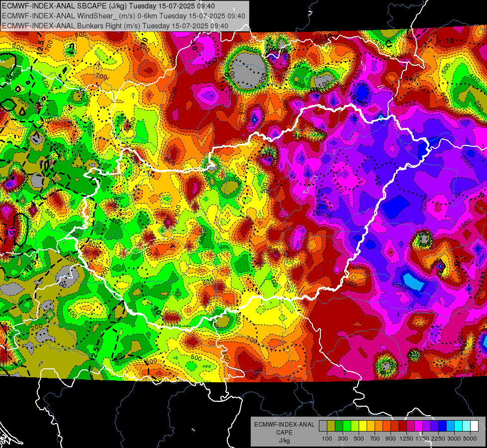Click the legend tick label 2250
The width and height of the screenshot is (487, 448).
439,439
